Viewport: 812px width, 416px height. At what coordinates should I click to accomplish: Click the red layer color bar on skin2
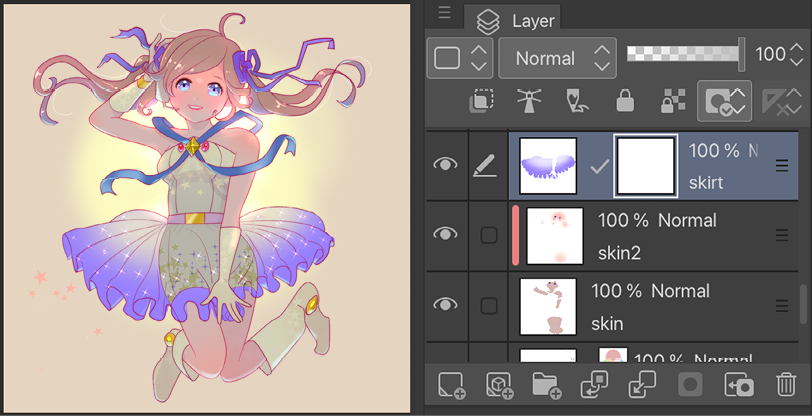[x=515, y=236]
